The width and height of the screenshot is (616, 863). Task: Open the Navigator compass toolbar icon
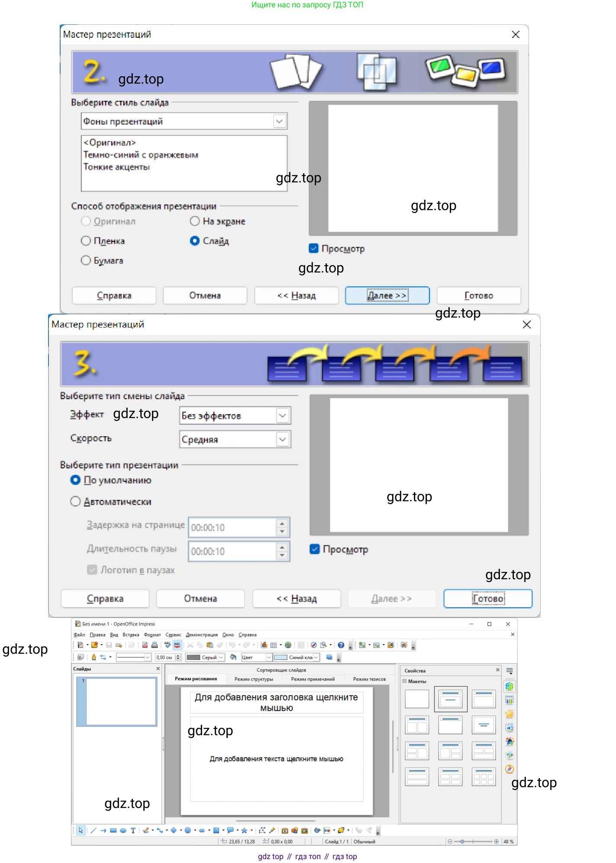314,645
